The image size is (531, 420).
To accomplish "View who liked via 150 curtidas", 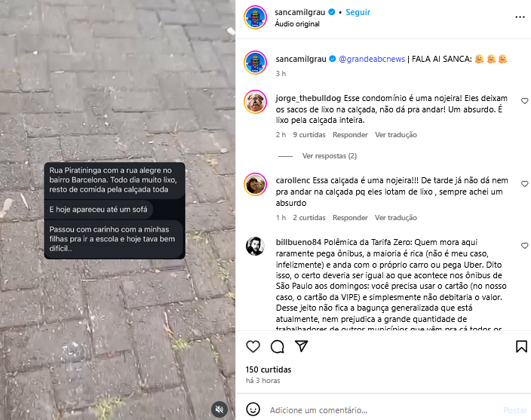I will (269, 369).
